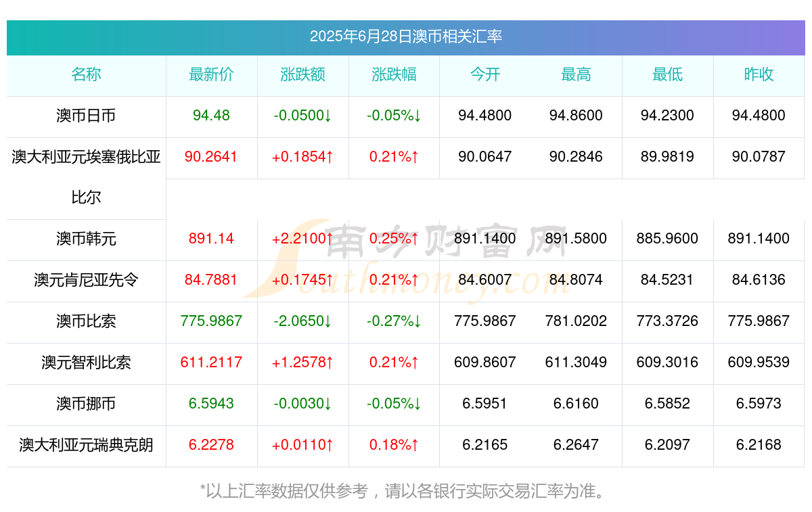Click opening value 6.2165
Viewport: 812px width, 512px height.
485,445
